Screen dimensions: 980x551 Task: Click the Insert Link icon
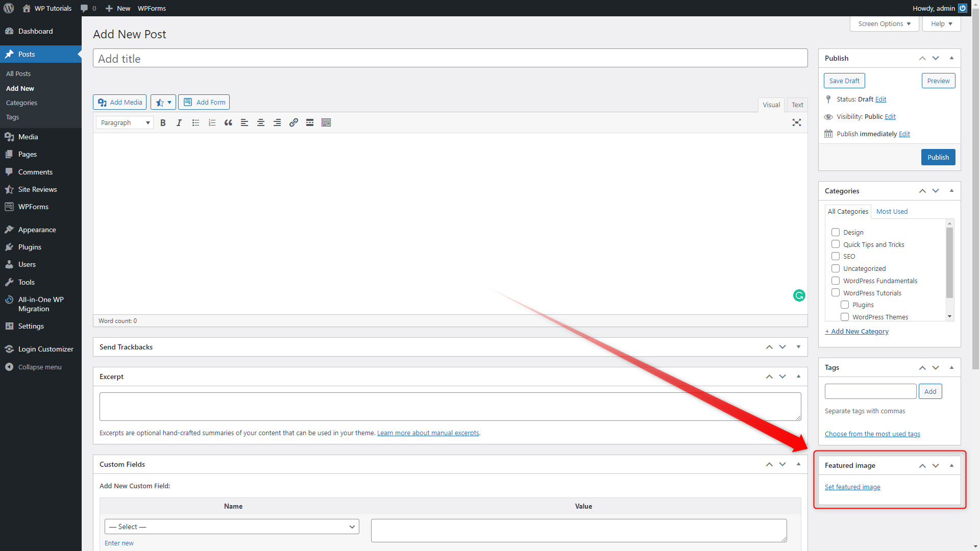click(x=293, y=122)
